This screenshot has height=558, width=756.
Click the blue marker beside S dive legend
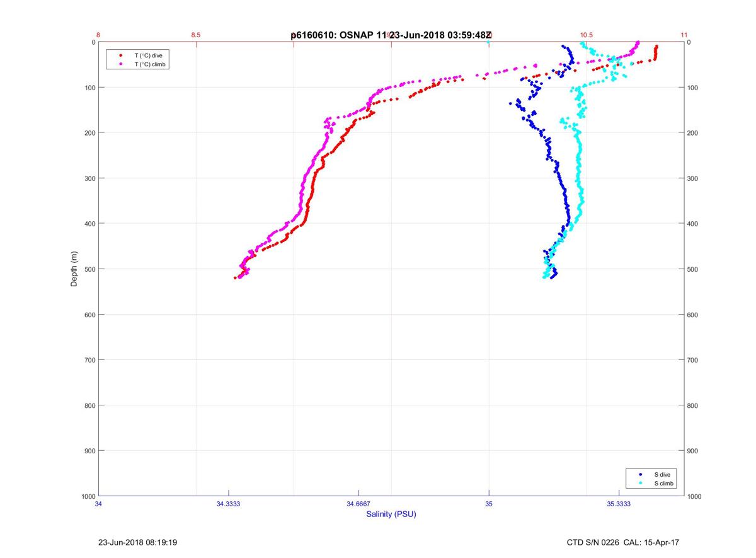click(x=640, y=474)
